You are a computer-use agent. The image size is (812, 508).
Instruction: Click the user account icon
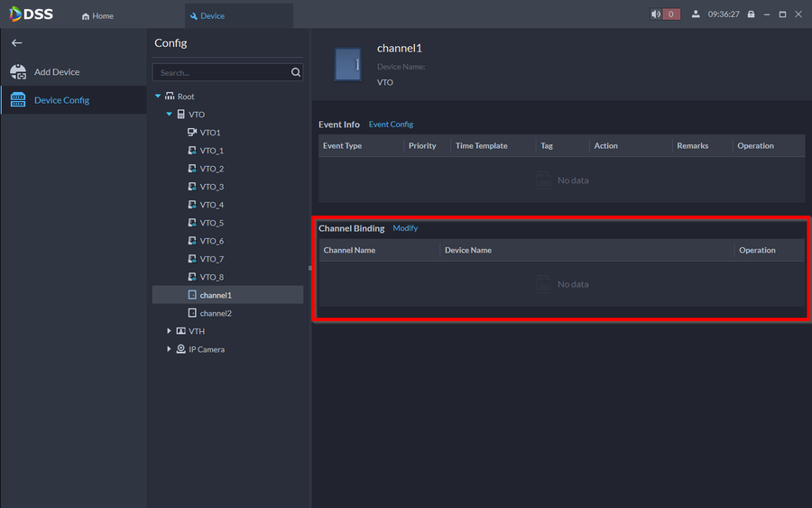(696, 14)
